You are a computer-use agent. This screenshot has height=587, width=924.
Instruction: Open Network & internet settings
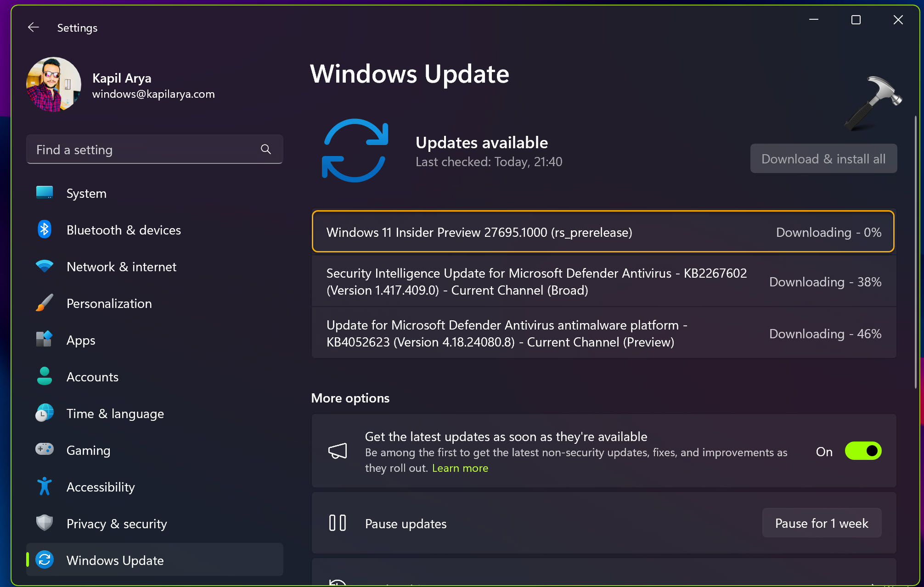point(154,267)
